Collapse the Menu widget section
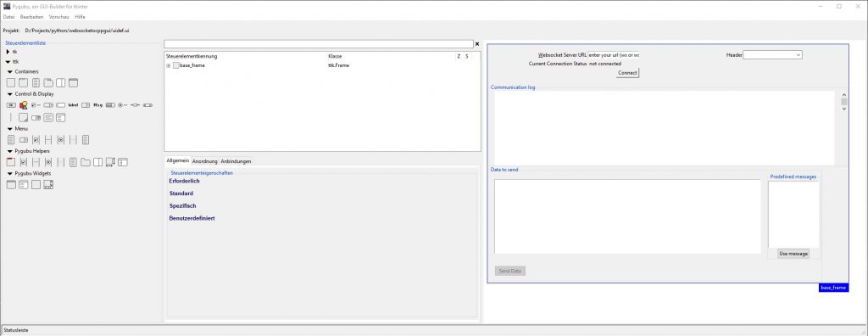 click(10, 129)
